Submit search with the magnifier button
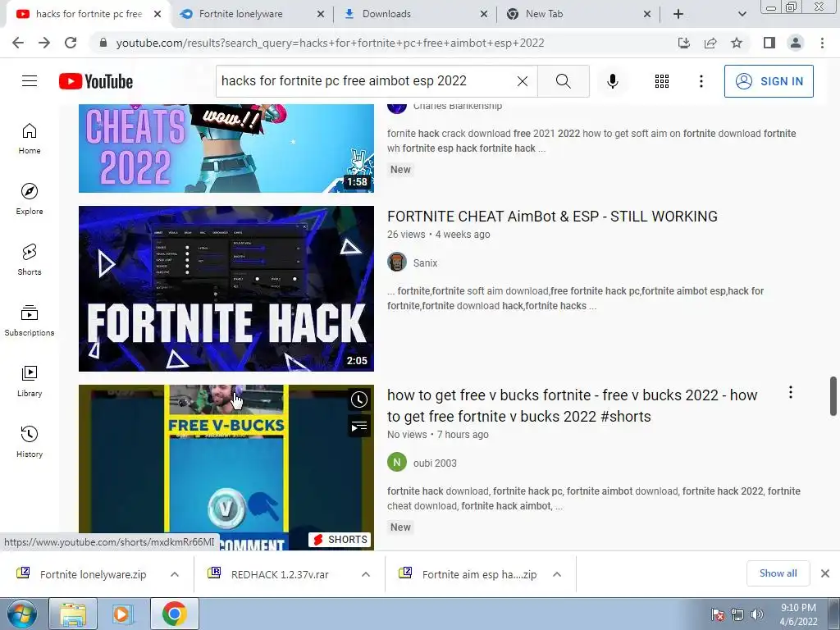840x630 pixels. pyautogui.click(x=563, y=81)
